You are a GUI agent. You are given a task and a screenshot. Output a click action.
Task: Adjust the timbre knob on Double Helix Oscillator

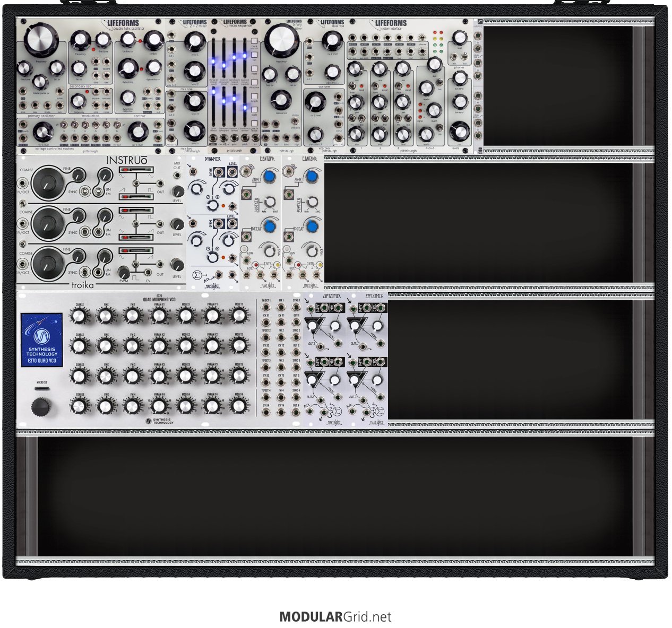(153, 40)
